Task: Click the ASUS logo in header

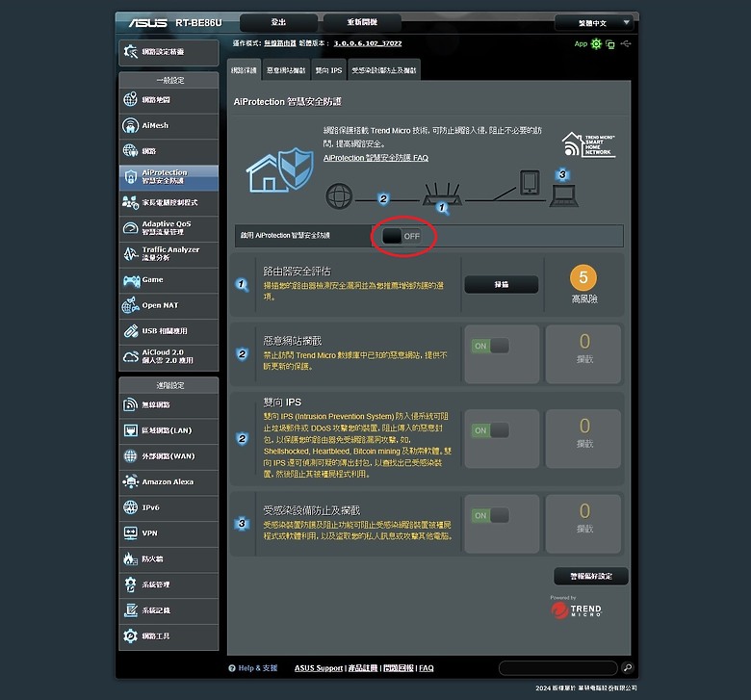Action: coord(148,23)
